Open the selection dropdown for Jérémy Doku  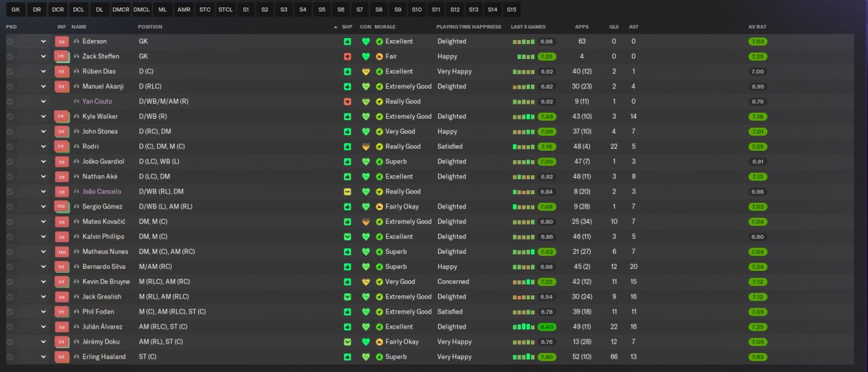coord(43,341)
